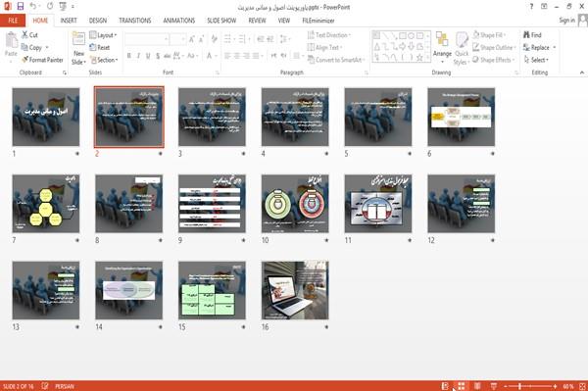The width and height of the screenshot is (588, 391).
Task: Decrease font size
Action: point(201,38)
